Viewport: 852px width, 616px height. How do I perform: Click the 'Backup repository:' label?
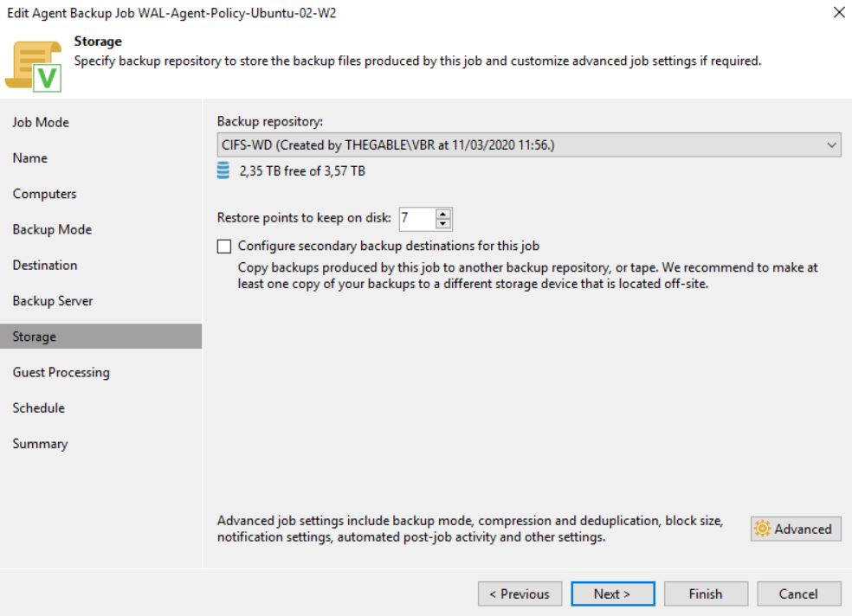pyautogui.click(x=270, y=122)
